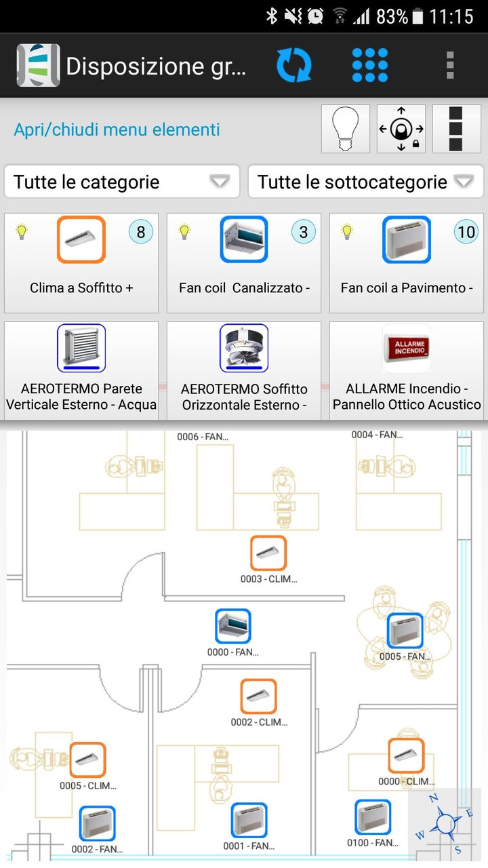The height and width of the screenshot is (868, 488).
Task: Click the three black squares layout button
Action: click(456, 129)
